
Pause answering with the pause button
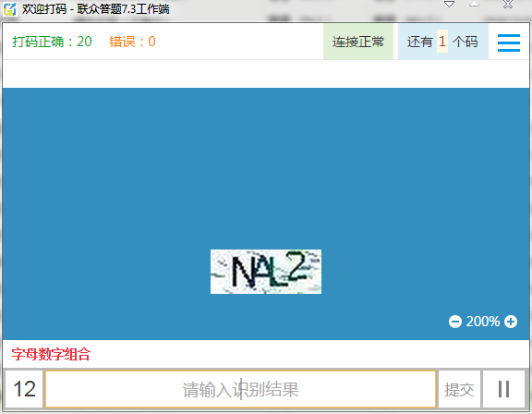pyautogui.click(x=503, y=389)
